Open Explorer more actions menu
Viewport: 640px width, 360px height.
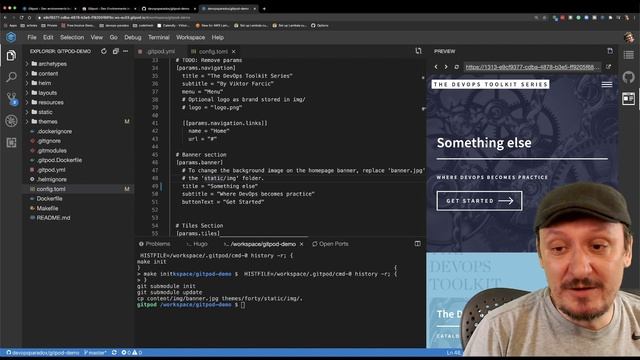point(126,51)
